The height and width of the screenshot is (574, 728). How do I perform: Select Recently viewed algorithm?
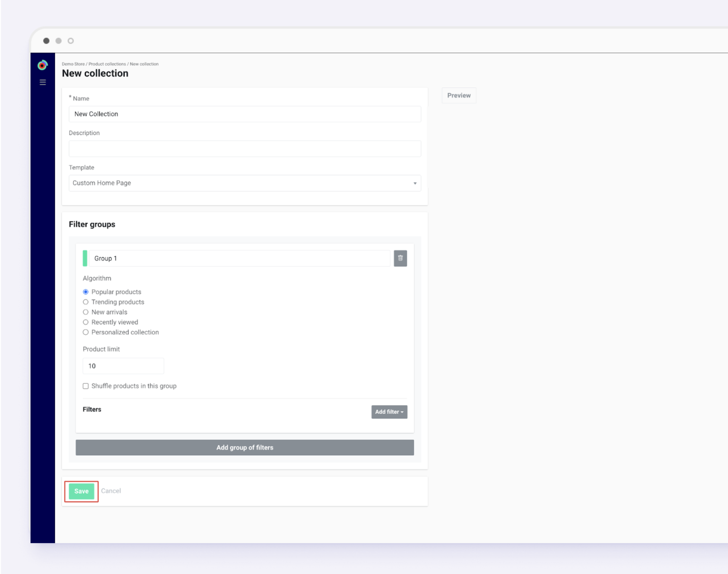[x=86, y=322]
